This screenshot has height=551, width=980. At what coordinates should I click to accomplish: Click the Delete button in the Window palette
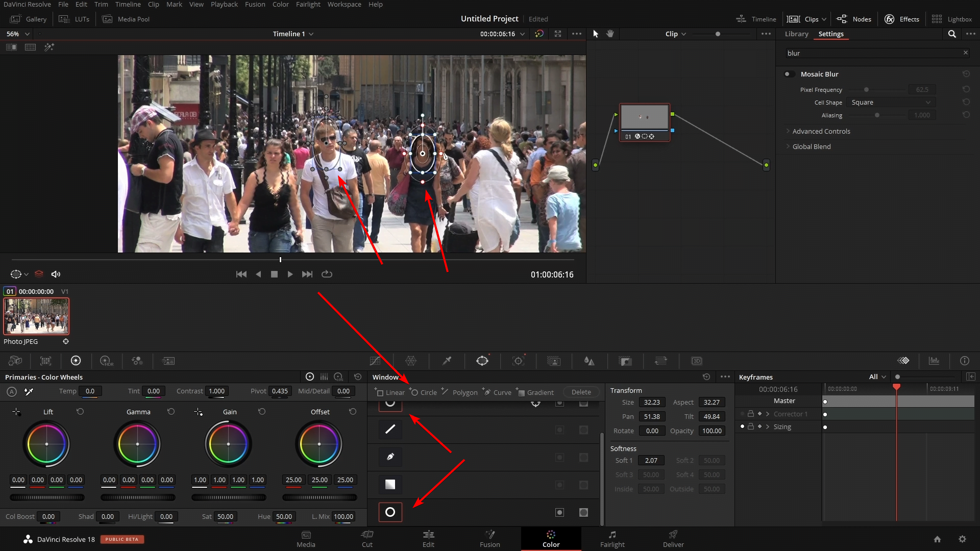[x=581, y=392]
